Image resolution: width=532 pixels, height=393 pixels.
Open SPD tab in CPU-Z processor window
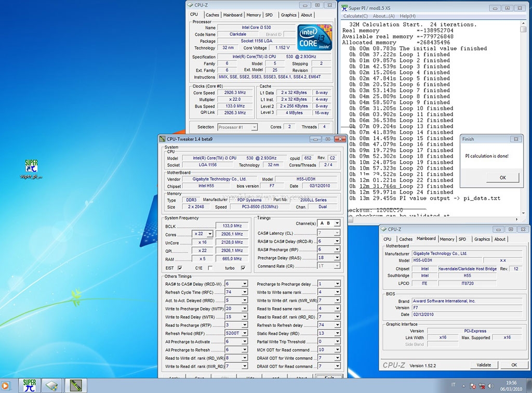coord(269,15)
